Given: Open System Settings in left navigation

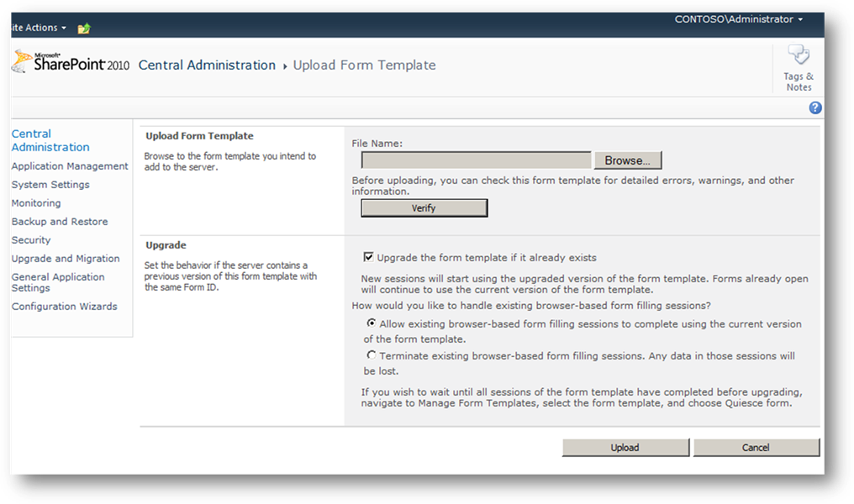Looking at the screenshot, I should click(x=50, y=185).
